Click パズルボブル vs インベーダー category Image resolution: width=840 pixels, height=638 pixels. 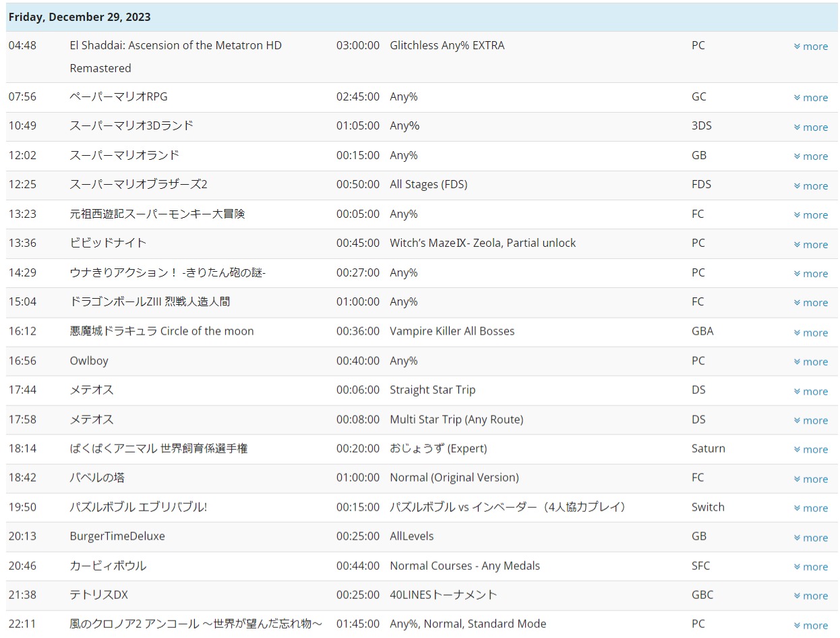[509, 506]
